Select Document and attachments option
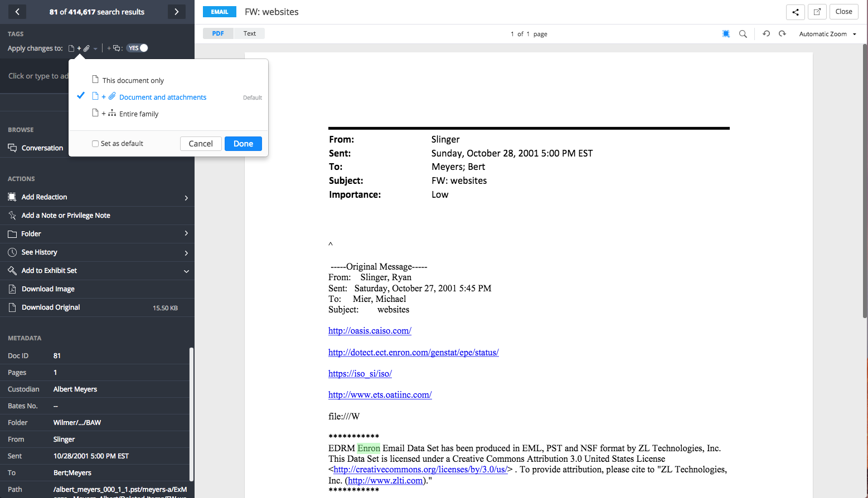 click(x=149, y=97)
